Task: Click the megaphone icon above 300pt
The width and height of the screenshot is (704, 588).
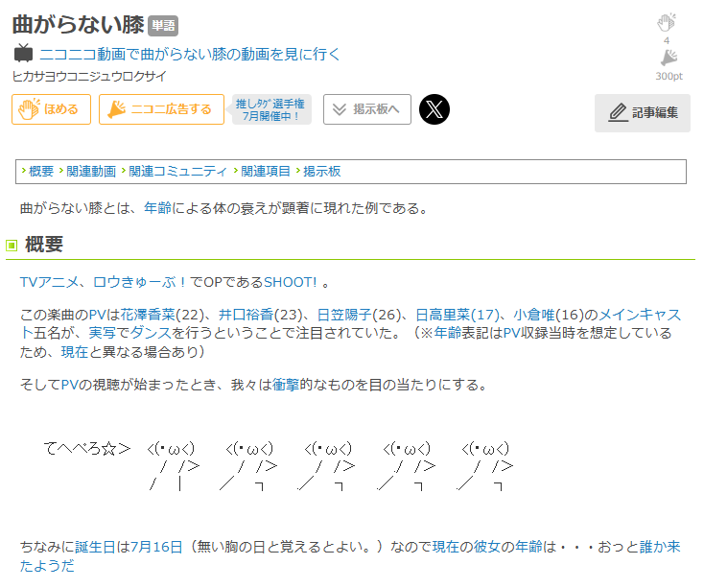Action: coord(669,58)
